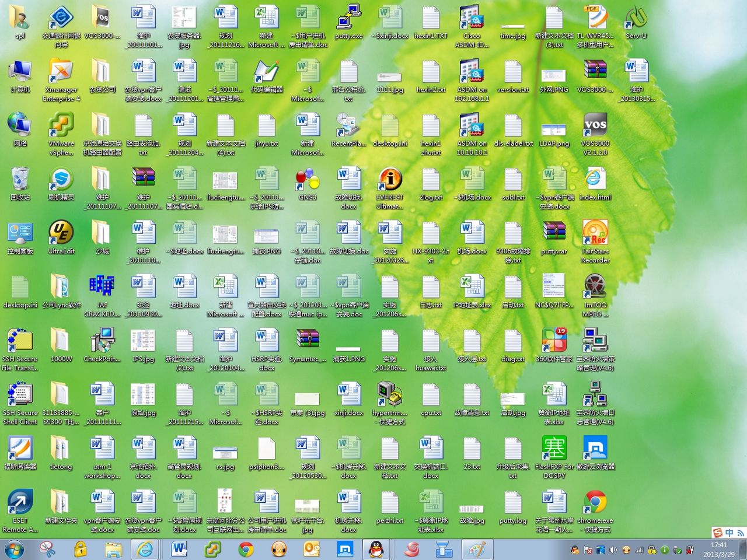Select the CheckPoint installer icon
Viewport: 747px width, 560px height.
(x=102, y=346)
